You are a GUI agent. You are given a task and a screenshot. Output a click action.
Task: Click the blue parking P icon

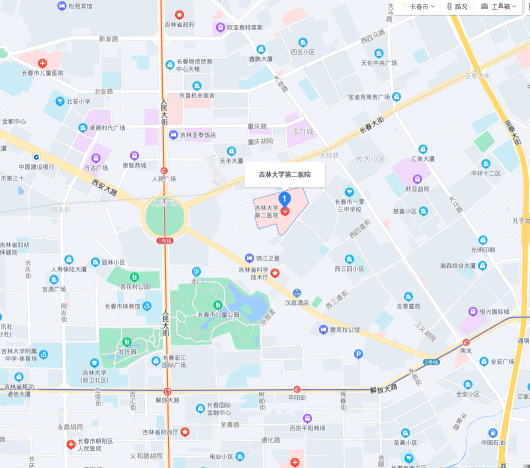coord(358,354)
